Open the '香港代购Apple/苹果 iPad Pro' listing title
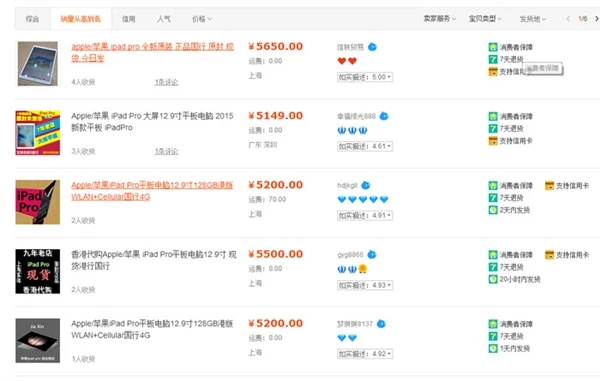The image size is (600, 381). 154,260
